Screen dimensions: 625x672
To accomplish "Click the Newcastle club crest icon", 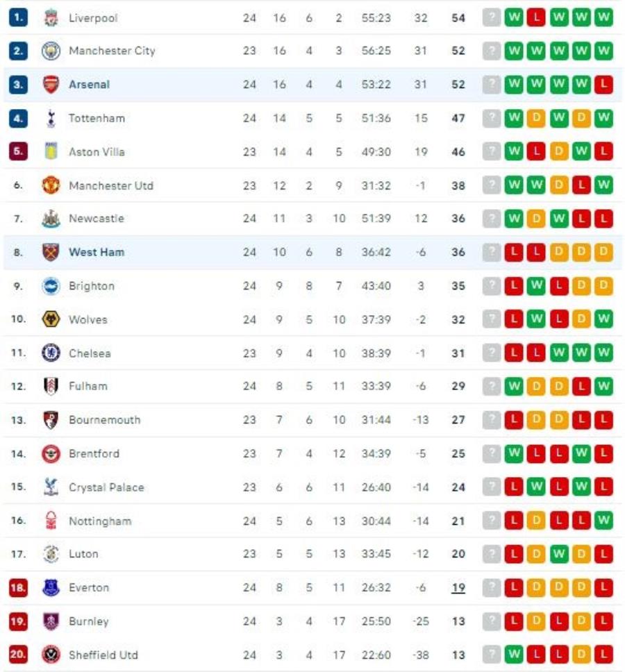I will 51,219.
